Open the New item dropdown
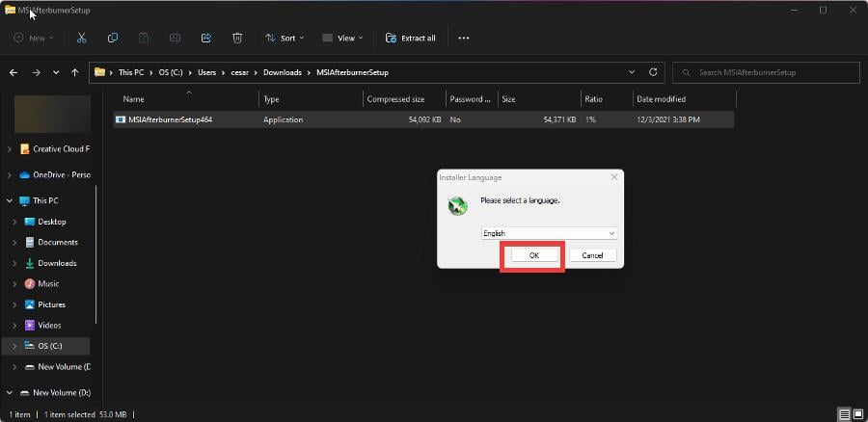This screenshot has width=868, height=422. pos(34,39)
